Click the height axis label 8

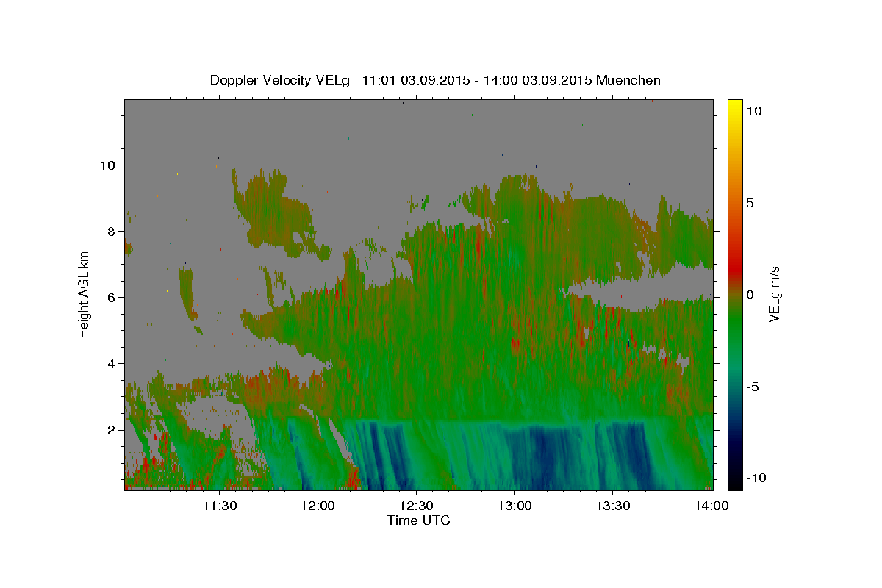[111, 231]
